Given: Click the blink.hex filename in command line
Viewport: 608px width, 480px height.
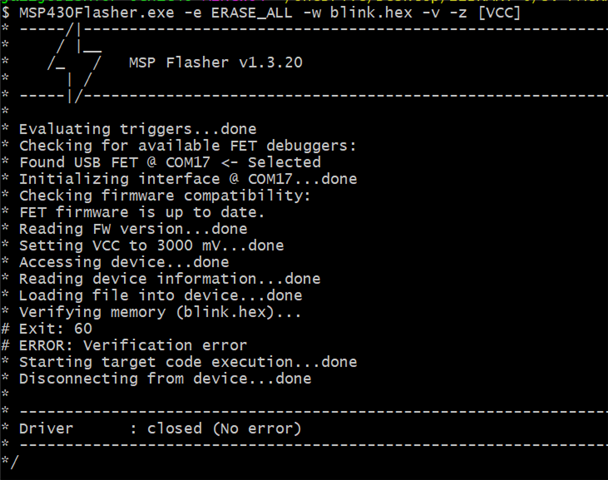Looking at the screenshot, I should (371, 13).
